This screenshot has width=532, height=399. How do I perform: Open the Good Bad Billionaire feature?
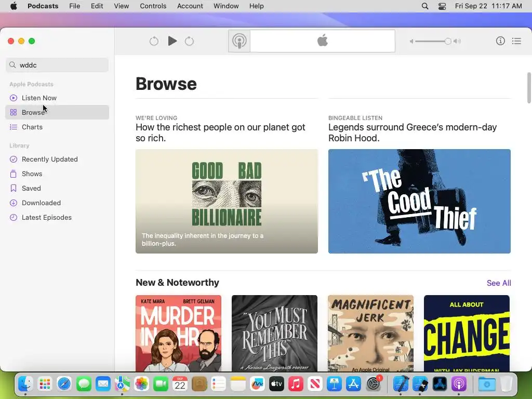click(227, 201)
